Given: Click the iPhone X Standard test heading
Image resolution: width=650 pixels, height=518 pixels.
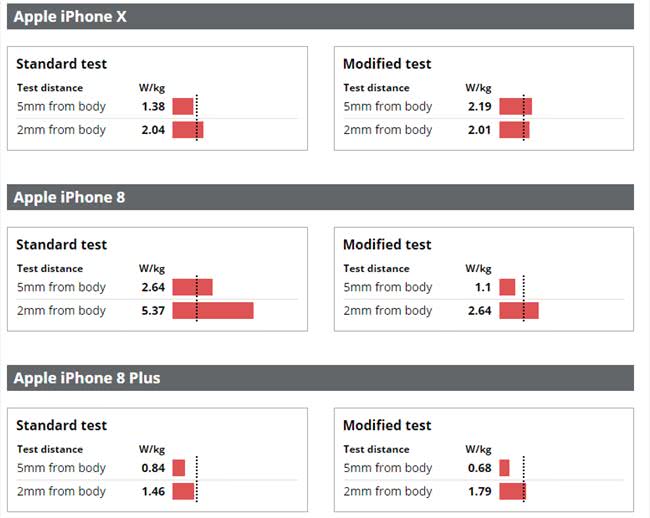Looking at the screenshot, I should (x=61, y=64).
